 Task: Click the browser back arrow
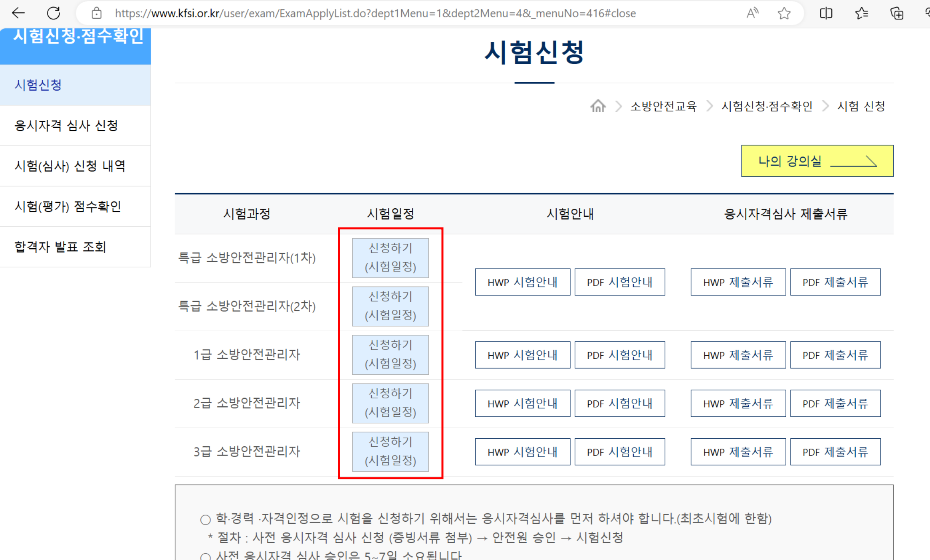click(x=18, y=13)
